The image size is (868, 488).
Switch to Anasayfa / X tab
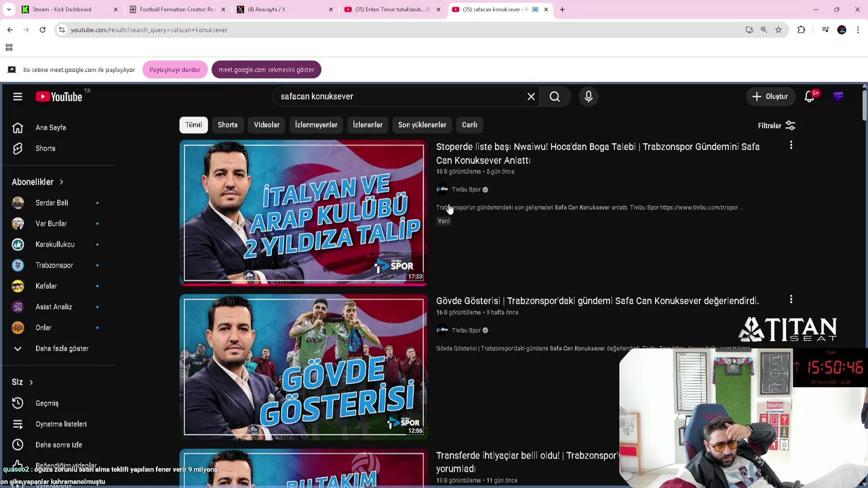285,9
